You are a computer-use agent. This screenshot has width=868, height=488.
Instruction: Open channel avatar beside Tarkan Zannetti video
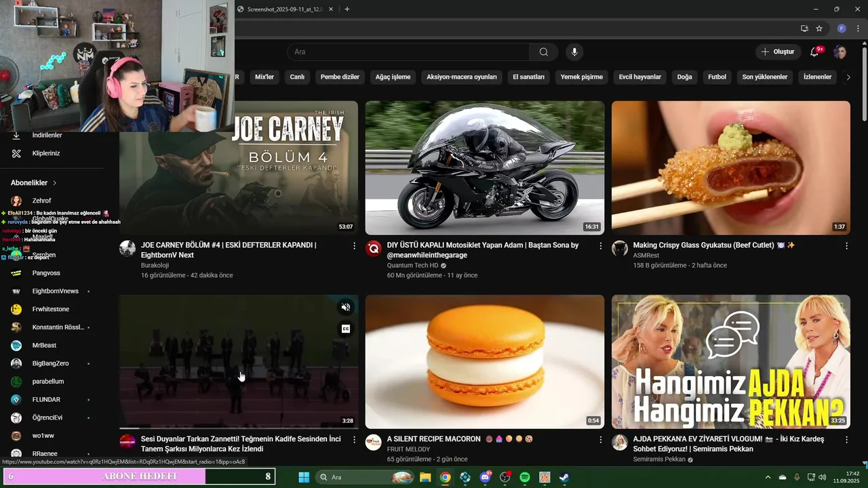pyautogui.click(x=127, y=443)
